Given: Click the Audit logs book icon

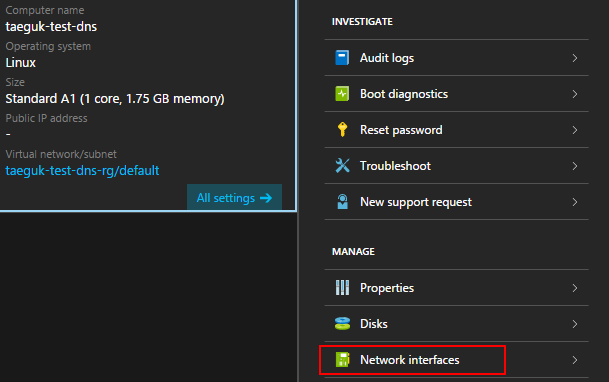Looking at the screenshot, I should 342,58.
